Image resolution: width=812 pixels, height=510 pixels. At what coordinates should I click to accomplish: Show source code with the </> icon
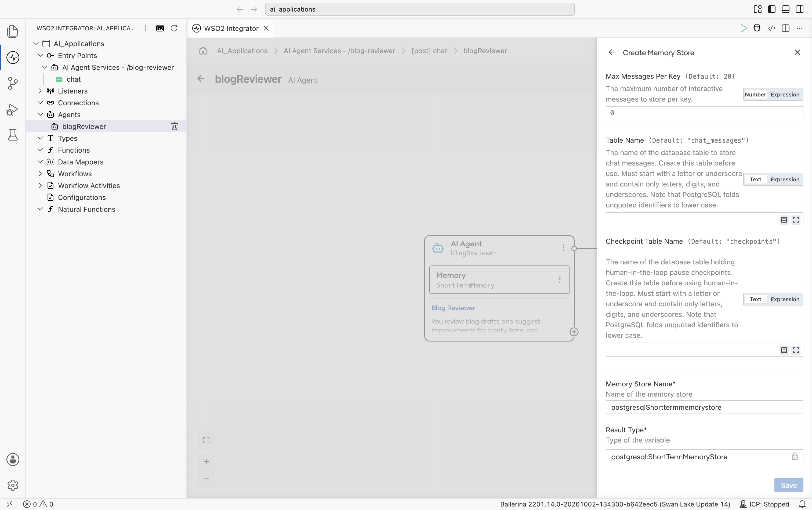[x=771, y=28]
